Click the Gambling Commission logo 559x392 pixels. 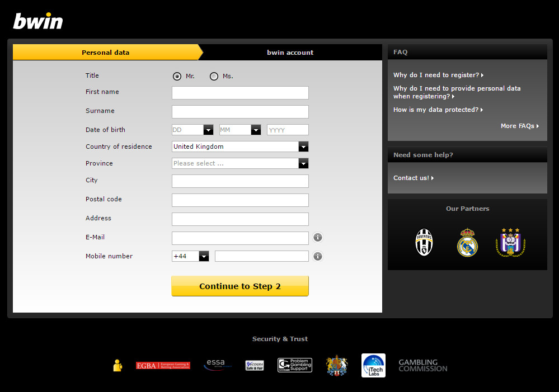point(423,366)
